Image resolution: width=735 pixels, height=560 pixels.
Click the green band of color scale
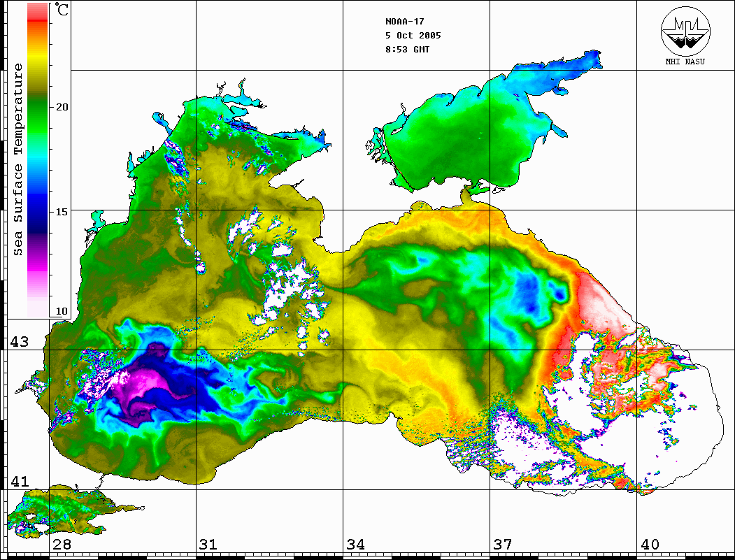click(38, 115)
